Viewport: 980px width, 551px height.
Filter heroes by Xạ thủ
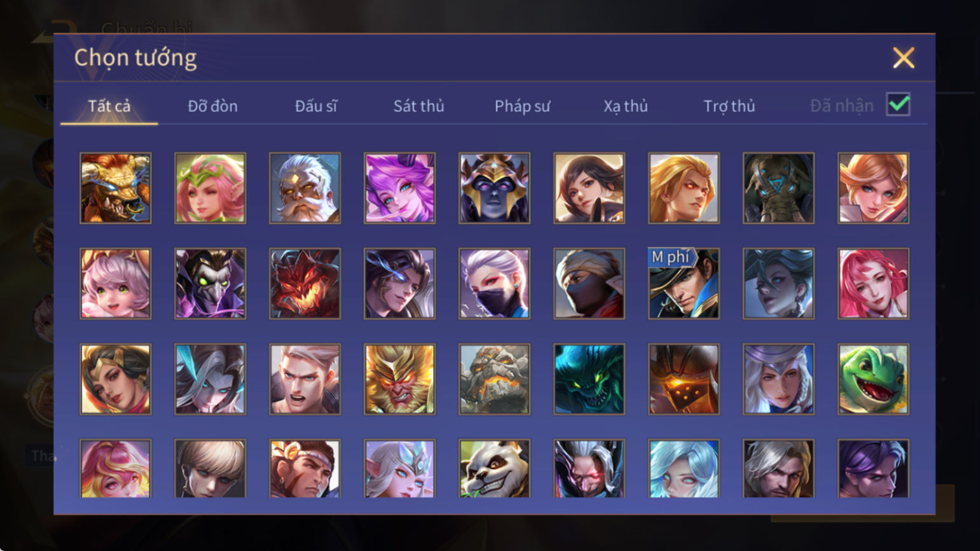point(626,106)
